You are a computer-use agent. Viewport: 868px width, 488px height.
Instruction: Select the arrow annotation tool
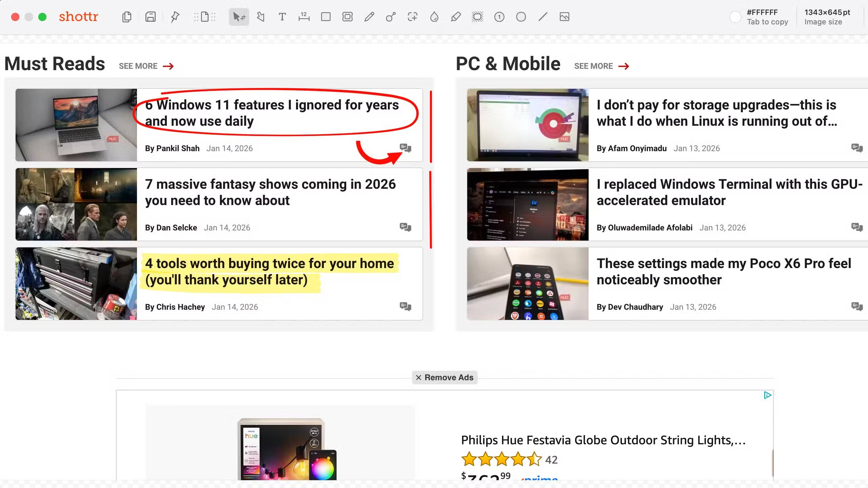(260, 17)
